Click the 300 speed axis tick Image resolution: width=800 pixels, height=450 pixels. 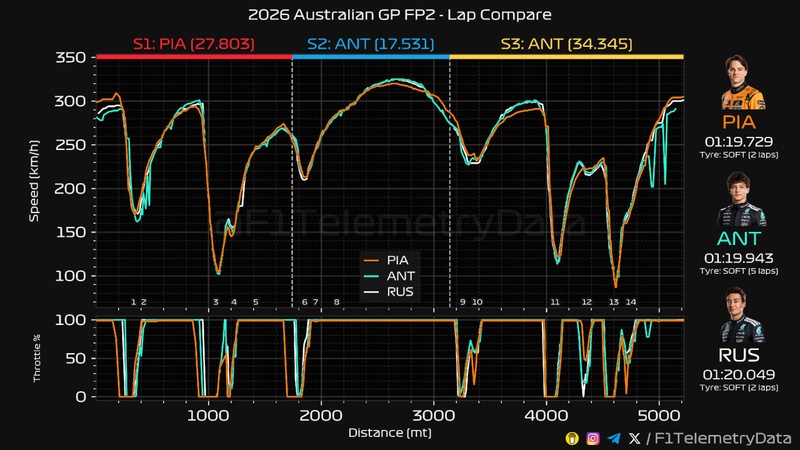point(70,101)
